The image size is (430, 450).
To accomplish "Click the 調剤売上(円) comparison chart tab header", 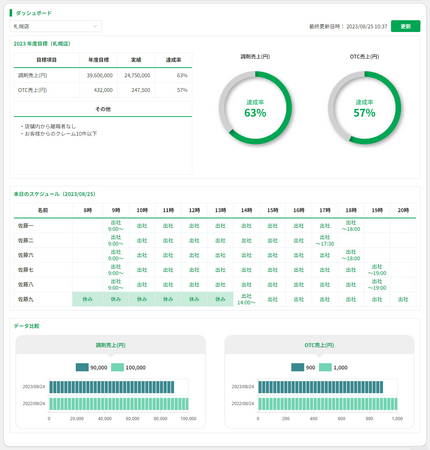I will point(111,345).
